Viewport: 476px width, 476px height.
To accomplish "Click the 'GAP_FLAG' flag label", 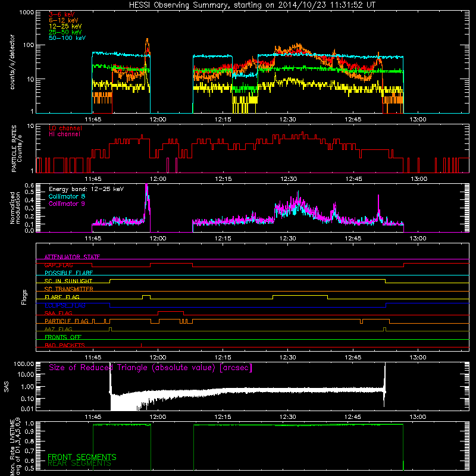I will coord(58,265).
